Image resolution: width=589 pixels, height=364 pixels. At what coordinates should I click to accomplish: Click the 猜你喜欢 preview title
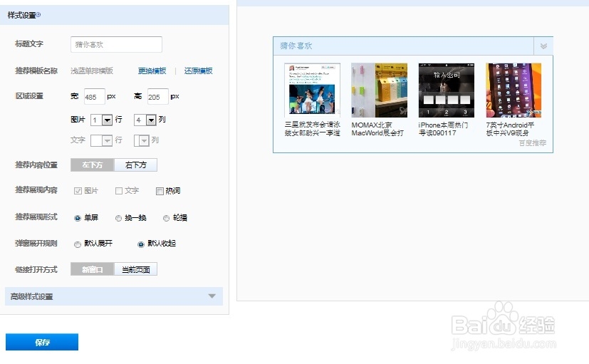296,46
